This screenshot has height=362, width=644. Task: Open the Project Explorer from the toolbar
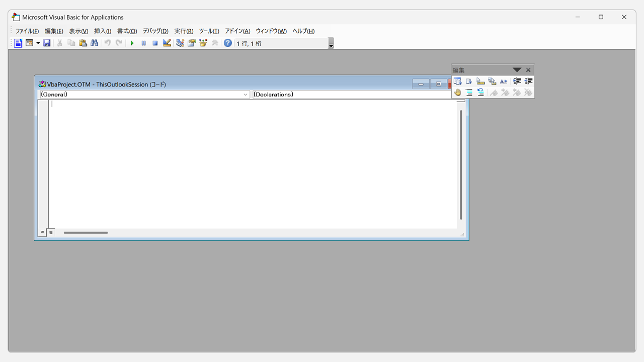[180, 43]
